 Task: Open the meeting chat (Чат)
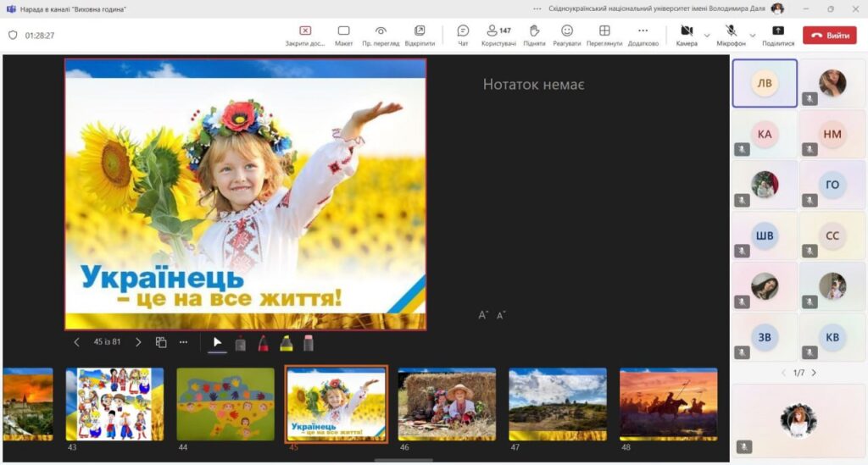tap(463, 35)
